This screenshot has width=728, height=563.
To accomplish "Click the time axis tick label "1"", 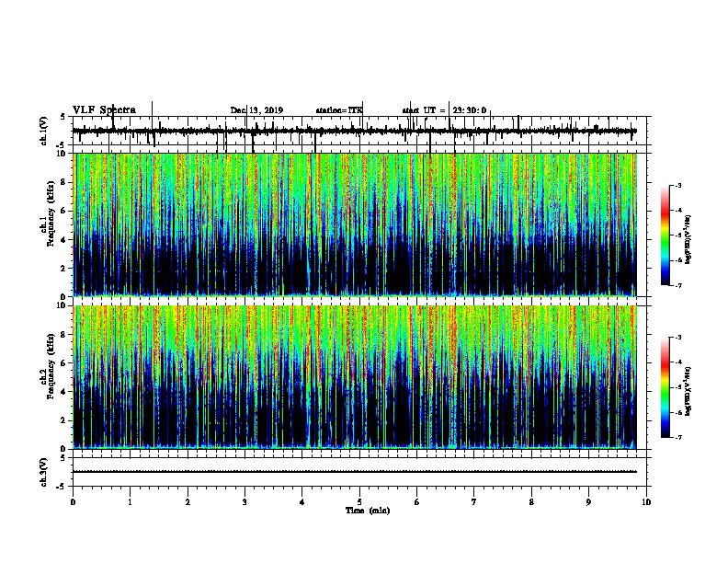I will coord(131,502).
